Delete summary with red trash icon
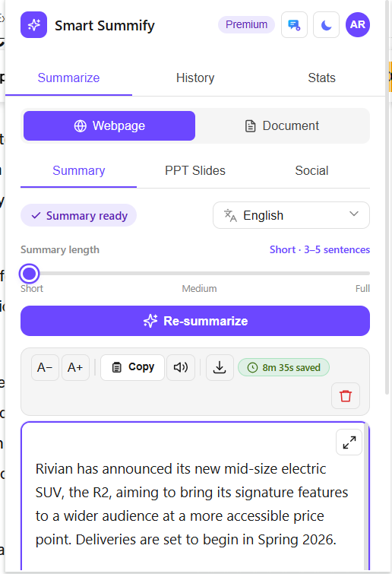Screen dimensions: 392x574 click(x=346, y=396)
